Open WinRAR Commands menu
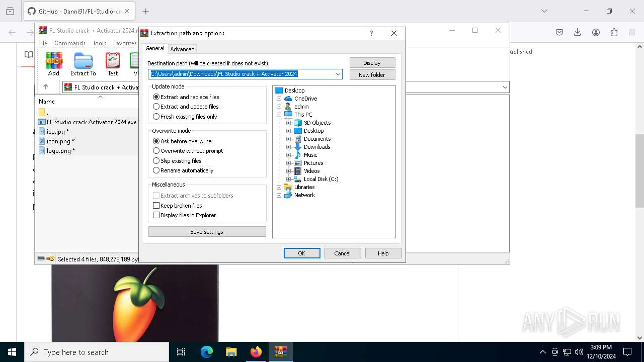644x362 pixels. pos(70,43)
